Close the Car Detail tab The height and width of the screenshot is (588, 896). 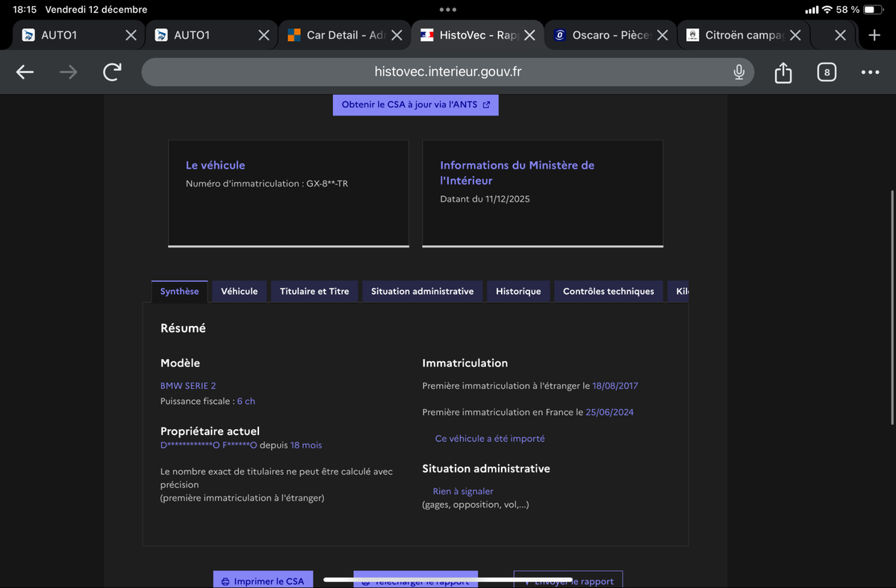(x=396, y=35)
